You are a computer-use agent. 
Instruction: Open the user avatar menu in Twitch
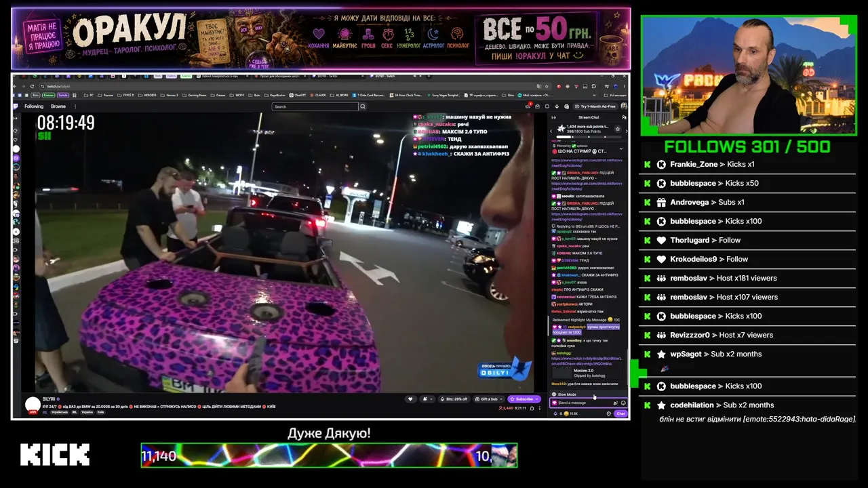tap(624, 106)
